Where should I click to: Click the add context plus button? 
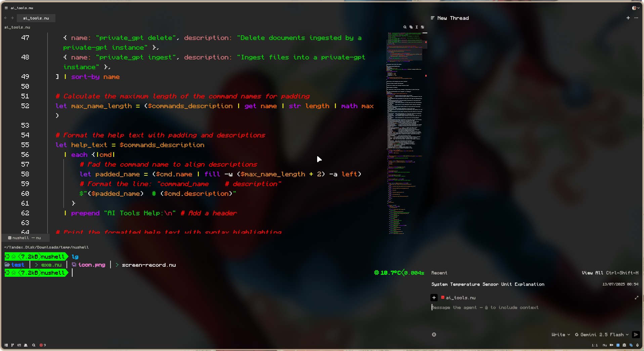[434, 298]
